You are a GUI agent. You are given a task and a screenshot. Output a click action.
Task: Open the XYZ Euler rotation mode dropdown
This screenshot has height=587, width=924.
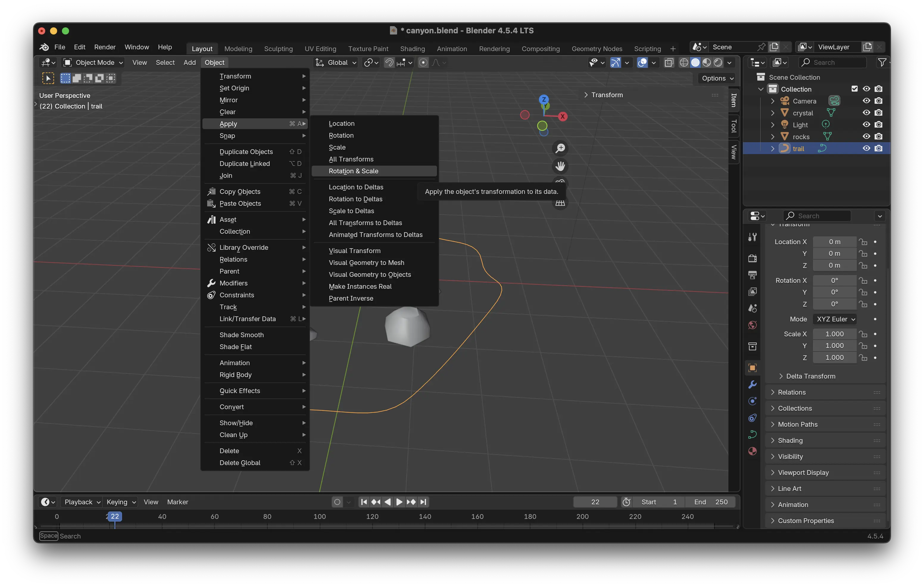[x=835, y=319]
